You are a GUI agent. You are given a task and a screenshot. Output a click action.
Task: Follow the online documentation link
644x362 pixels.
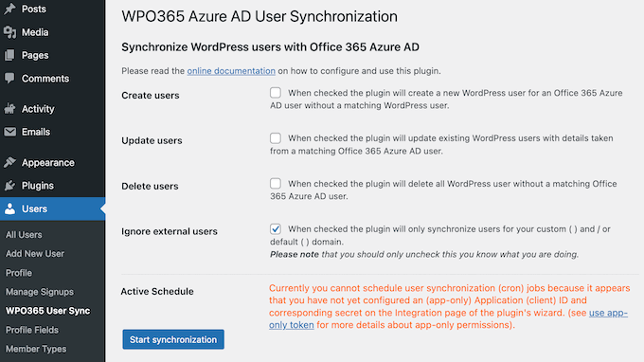(231, 71)
